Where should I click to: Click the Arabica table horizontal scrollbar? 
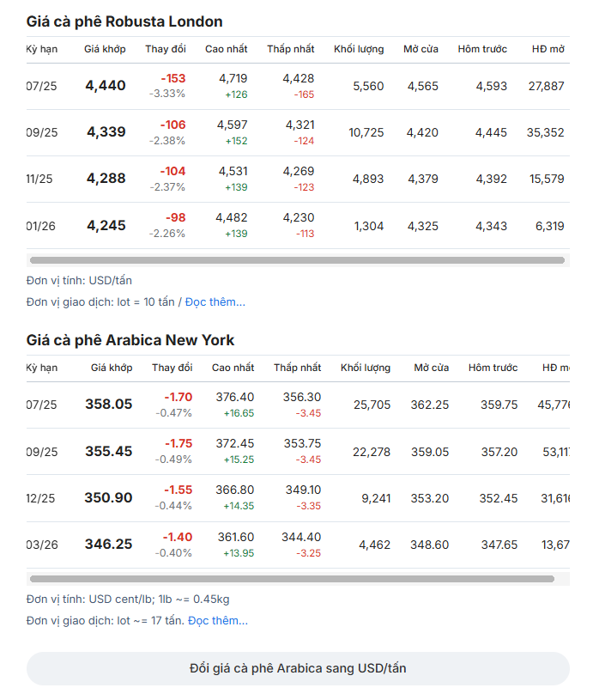pos(292,579)
